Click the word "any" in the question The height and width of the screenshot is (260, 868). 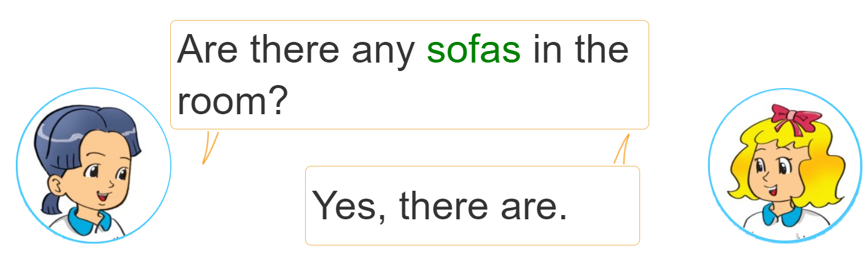(x=383, y=53)
